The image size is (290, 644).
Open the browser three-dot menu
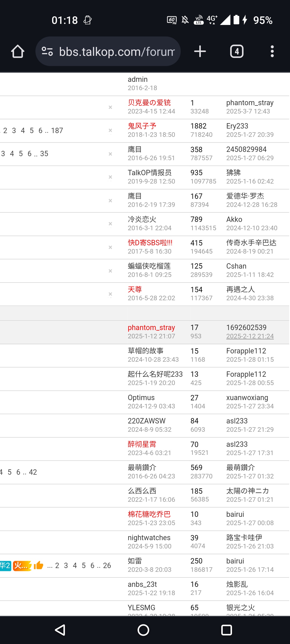[x=272, y=51]
